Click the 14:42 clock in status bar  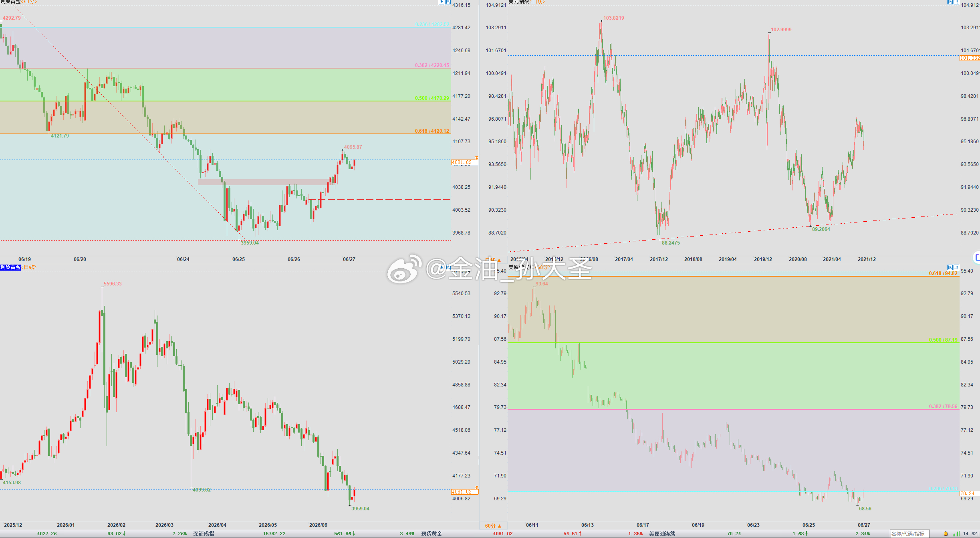970,534
